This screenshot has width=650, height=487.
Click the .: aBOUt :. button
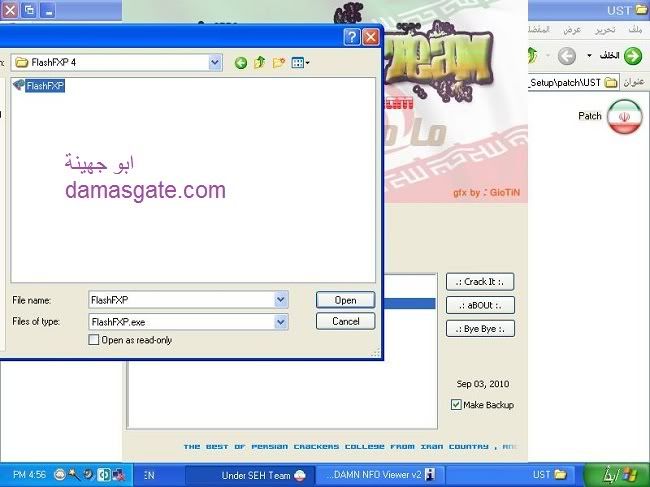(480, 305)
